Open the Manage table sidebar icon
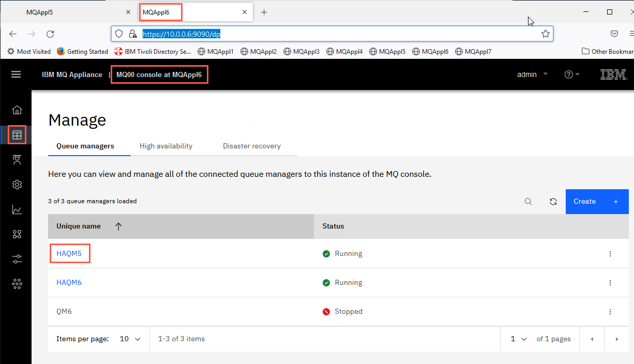 [x=17, y=135]
